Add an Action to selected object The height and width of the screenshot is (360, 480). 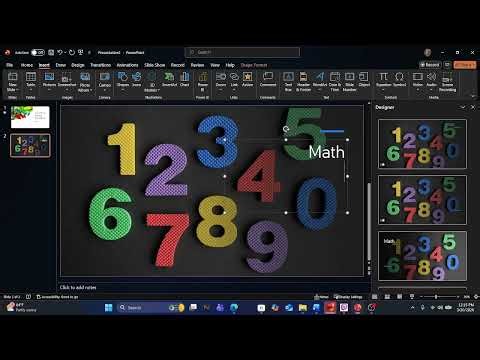tap(247, 79)
